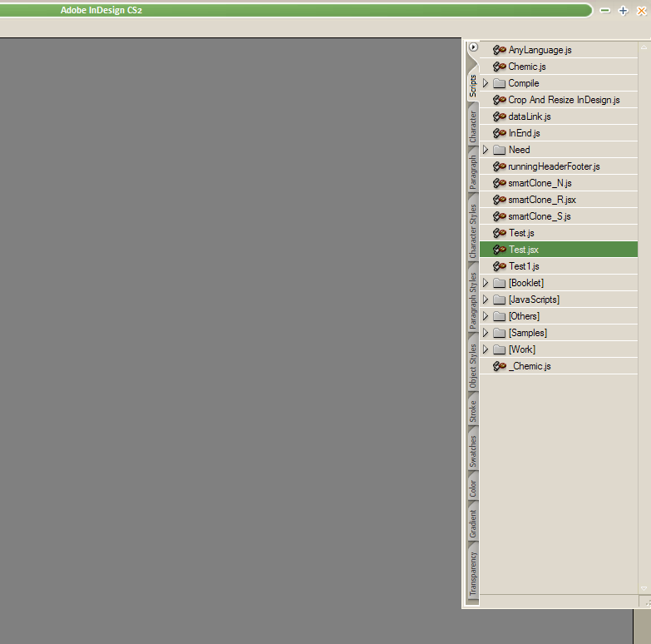
Task: Click the scroll down arrow of Scripts panel
Action: 644,588
